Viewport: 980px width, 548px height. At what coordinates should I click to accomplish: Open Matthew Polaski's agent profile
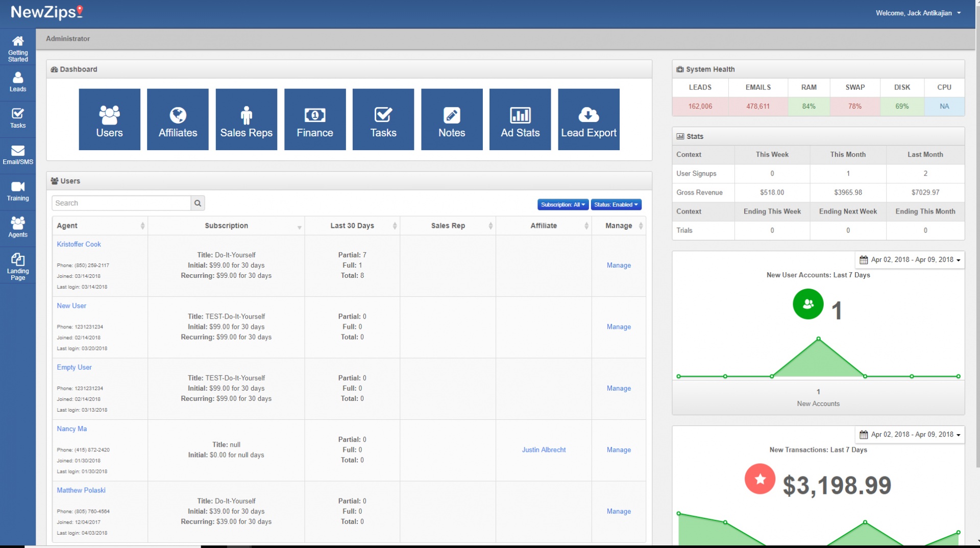[81, 490]
